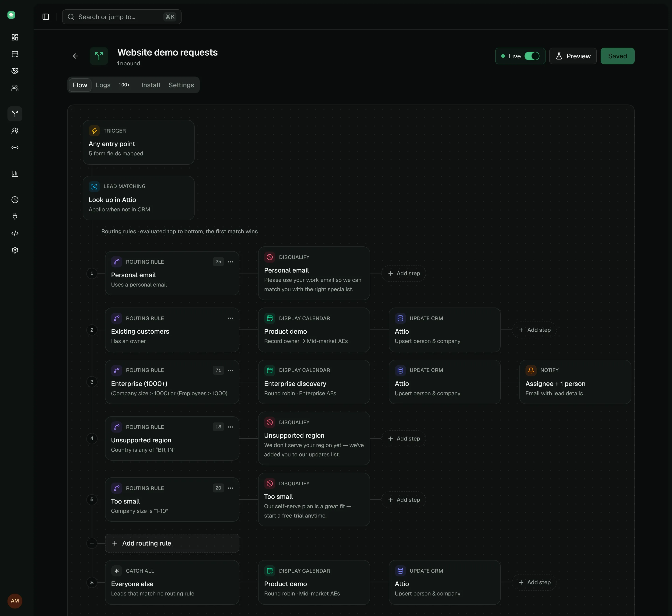Switch to the Settings tab

tap(181, 85)
